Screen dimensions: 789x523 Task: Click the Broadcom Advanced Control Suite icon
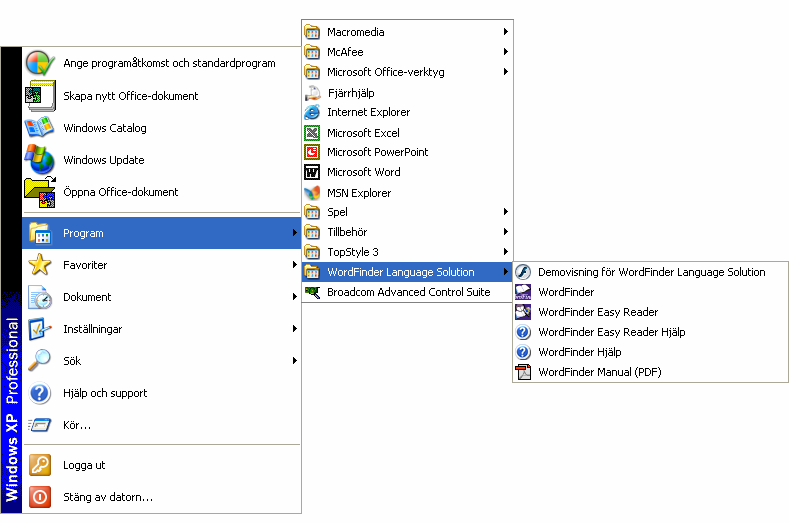coord(312,292)
